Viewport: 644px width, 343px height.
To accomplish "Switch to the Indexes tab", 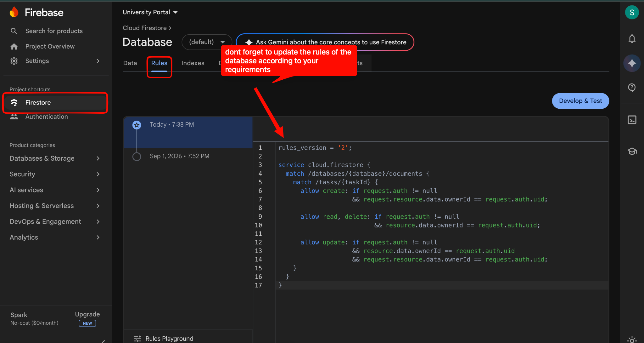I will point(193,63).
